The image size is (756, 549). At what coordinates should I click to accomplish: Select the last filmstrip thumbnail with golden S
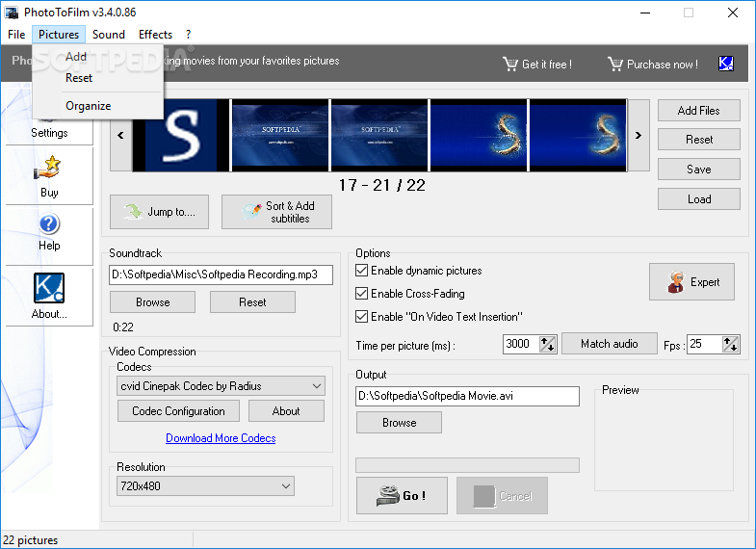pyautogui.click(x=578, y=136)
